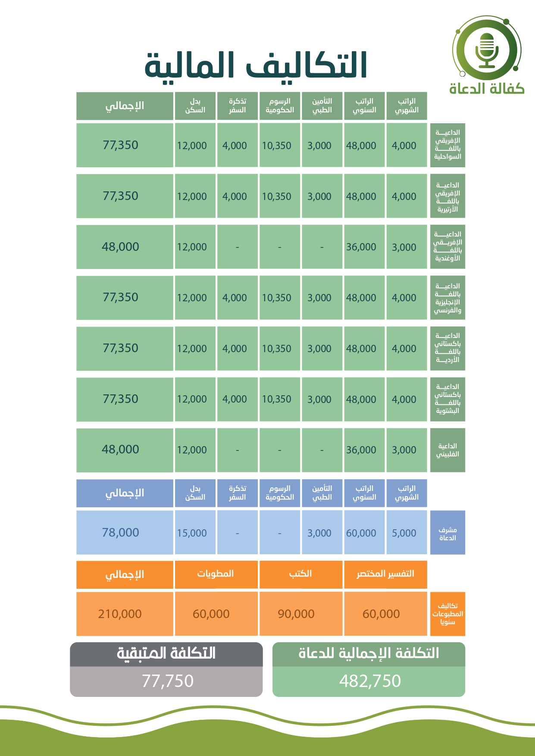Select the 210,000 publications total cell
Image resolution: width=535 pixels, height=756 pixels.
point(125,614)
